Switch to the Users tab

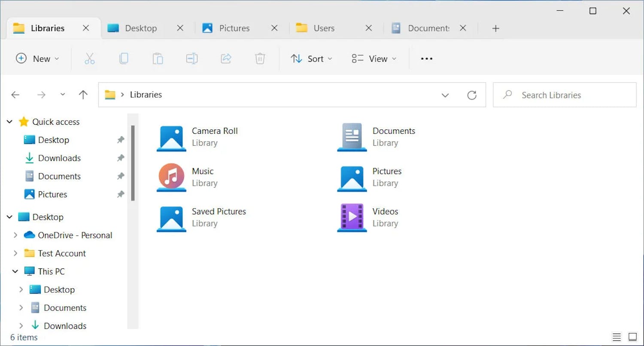[x=324, y=28]
